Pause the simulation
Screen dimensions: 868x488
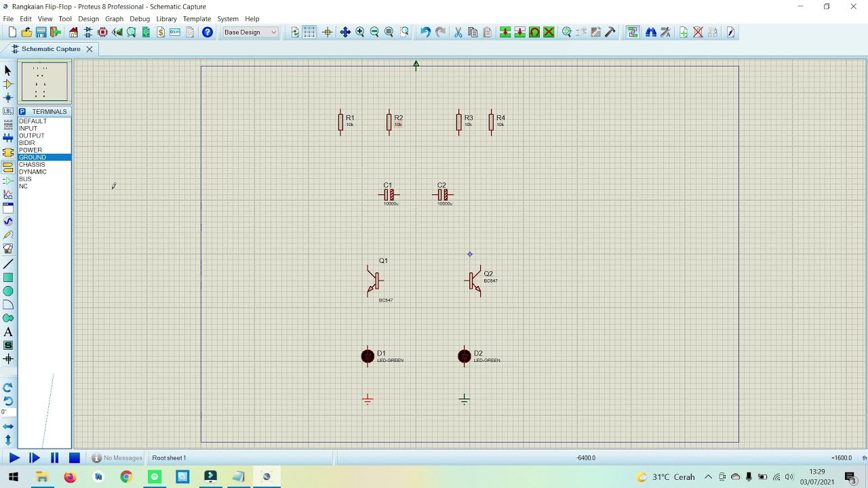tap(55, 458)
